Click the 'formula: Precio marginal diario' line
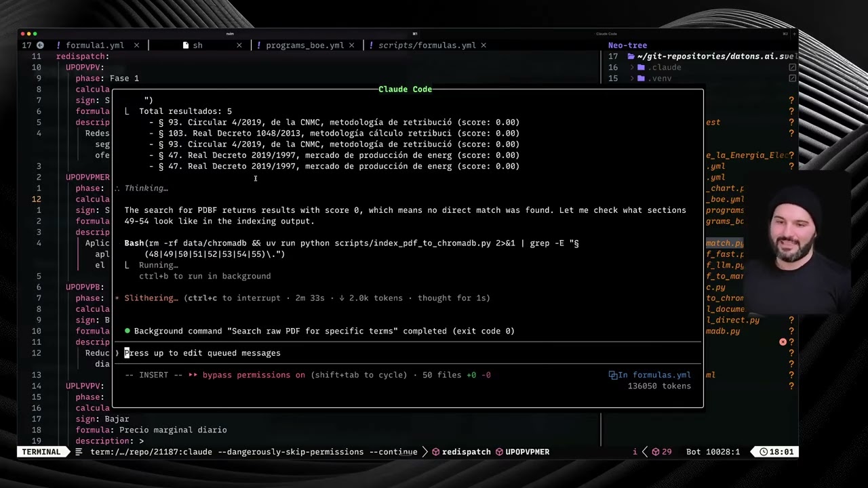 [x=151, y=430]
